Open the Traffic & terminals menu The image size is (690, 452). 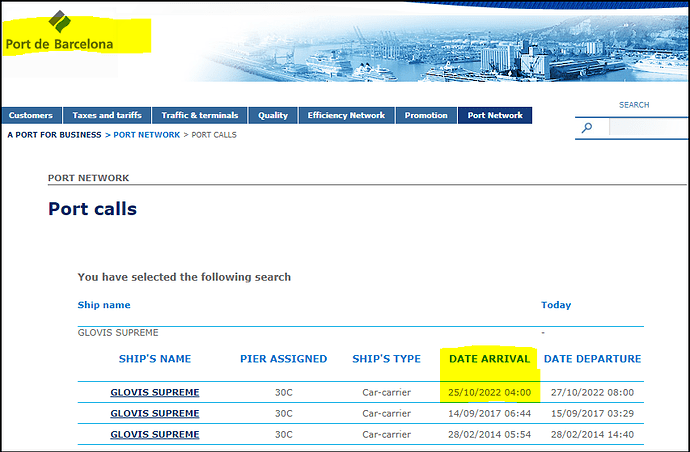pyautogui.click(x=199, y=115)
